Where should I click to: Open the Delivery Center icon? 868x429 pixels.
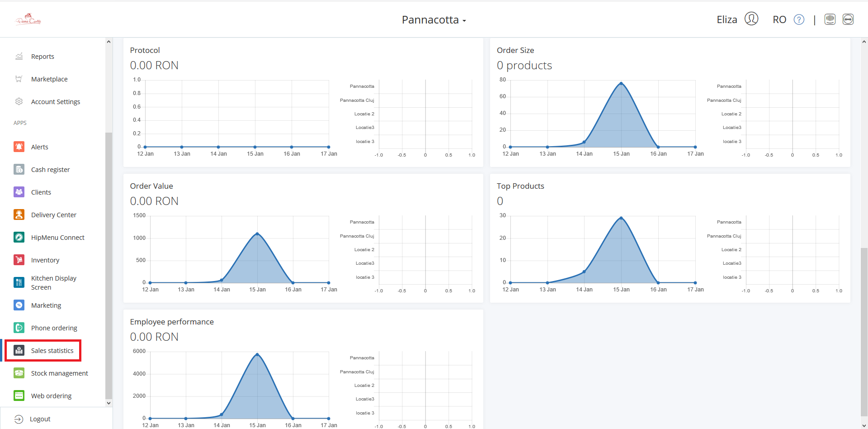pyautogui.click(x=19, y=214)
